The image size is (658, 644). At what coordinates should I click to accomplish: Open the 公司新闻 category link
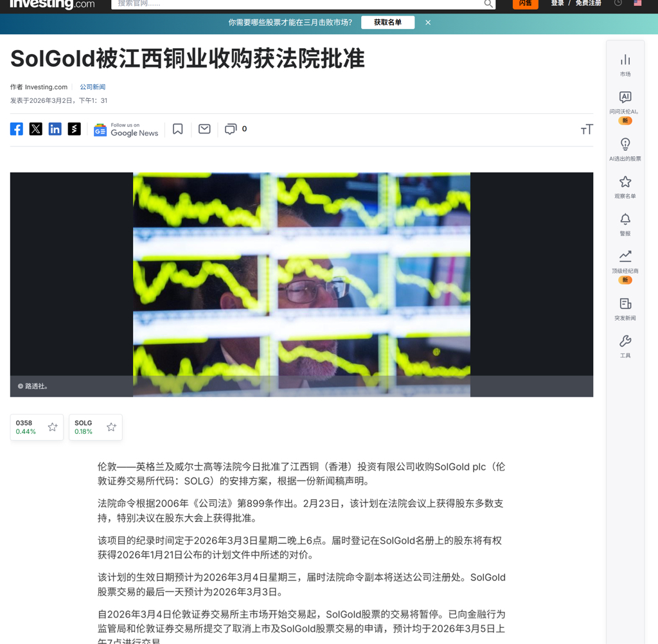[x=93, y=87]
